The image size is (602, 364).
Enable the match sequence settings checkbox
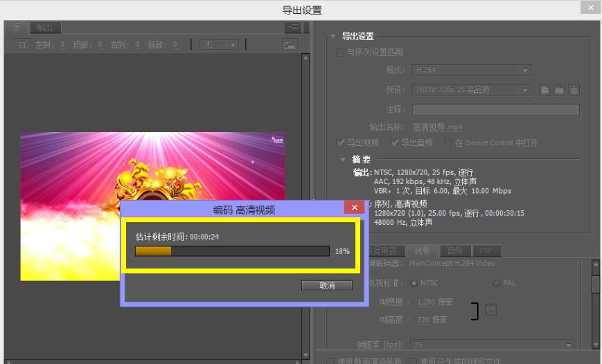340,53
